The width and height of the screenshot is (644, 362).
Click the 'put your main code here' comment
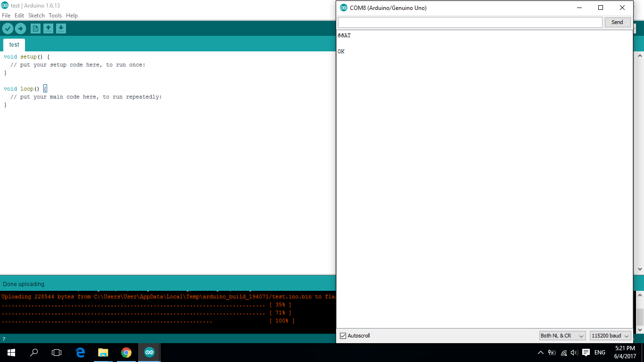tap(86, 97)
